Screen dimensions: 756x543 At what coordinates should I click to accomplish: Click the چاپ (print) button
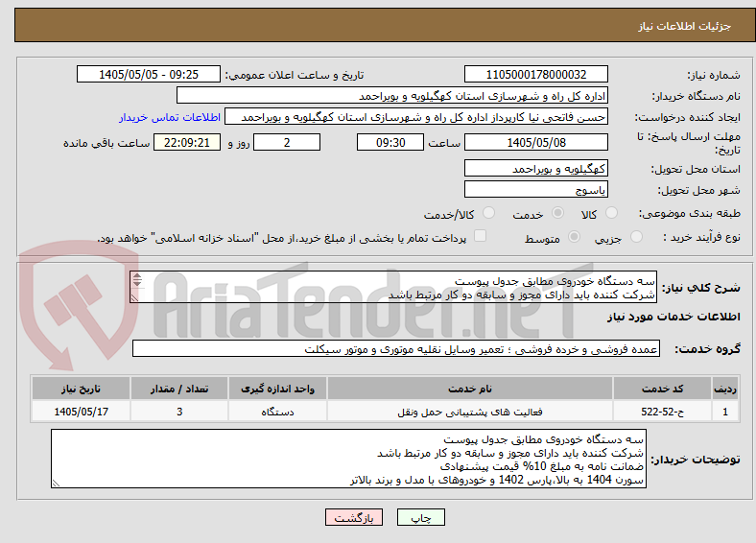420,517
